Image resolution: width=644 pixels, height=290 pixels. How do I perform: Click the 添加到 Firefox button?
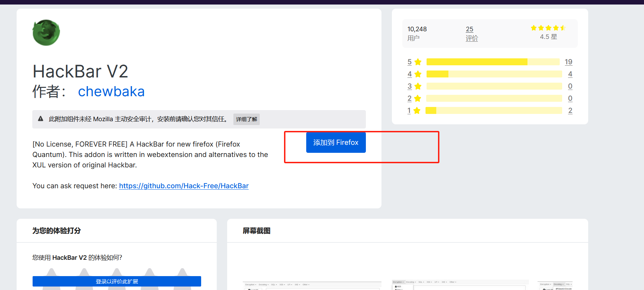point(336,142)
